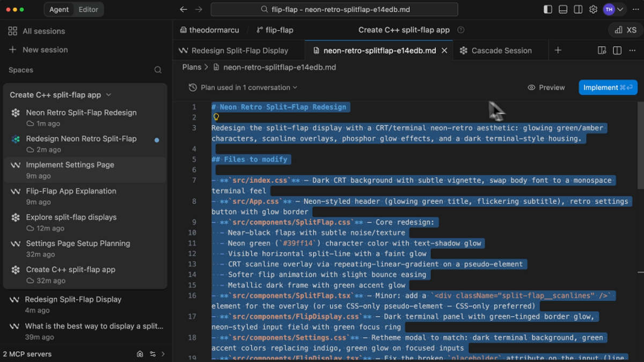Viewport: 644px width, 362px height.
Task: Select the Implement Settings Page session
Action: (x=85, y=169)
